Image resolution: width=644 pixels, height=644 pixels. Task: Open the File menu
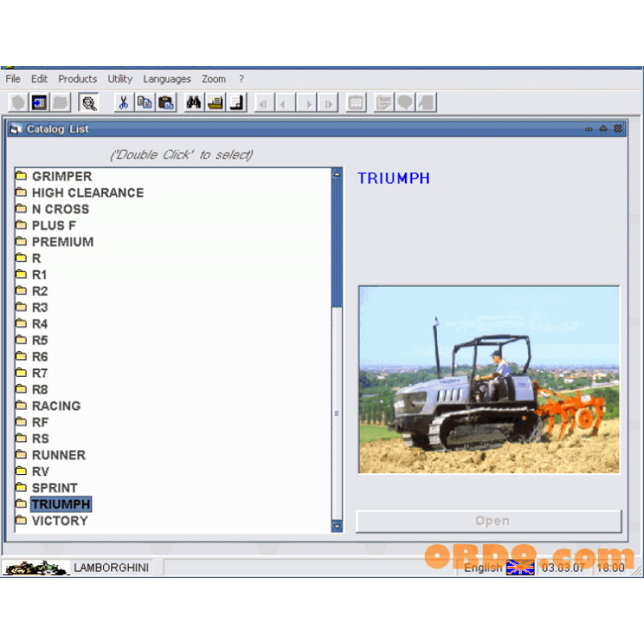13,79
